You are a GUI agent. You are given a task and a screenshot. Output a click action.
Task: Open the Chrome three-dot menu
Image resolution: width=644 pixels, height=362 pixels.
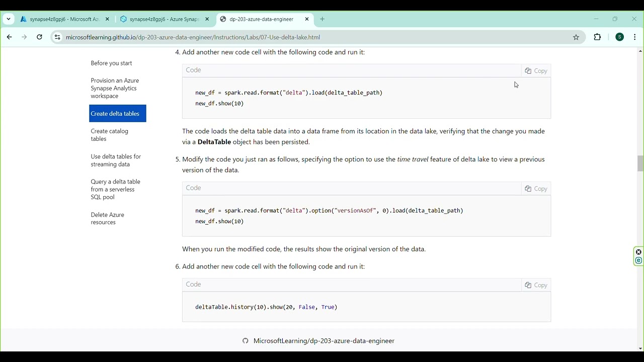coord(635,37)
